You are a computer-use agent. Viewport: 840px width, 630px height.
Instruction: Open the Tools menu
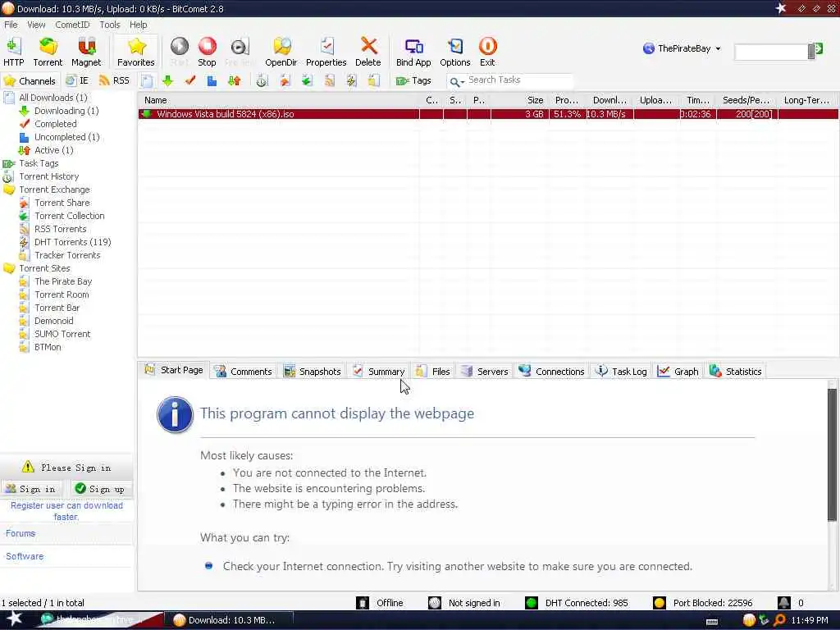tap(110, 25)
